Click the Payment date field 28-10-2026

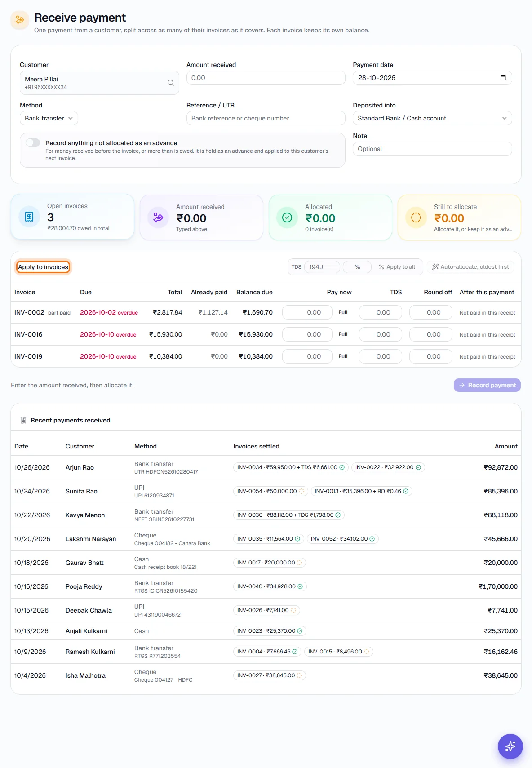tap(432, 78)
